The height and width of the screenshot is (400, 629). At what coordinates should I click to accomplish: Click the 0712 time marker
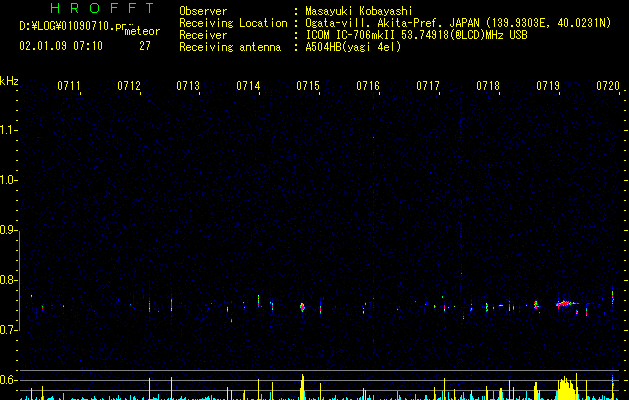click(129, 86)
